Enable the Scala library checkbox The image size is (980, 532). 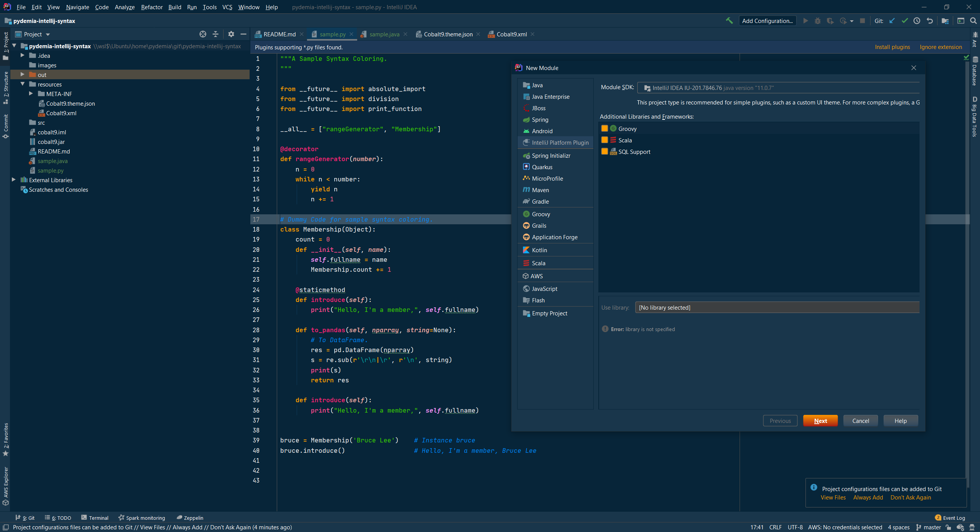pos(604,140)
